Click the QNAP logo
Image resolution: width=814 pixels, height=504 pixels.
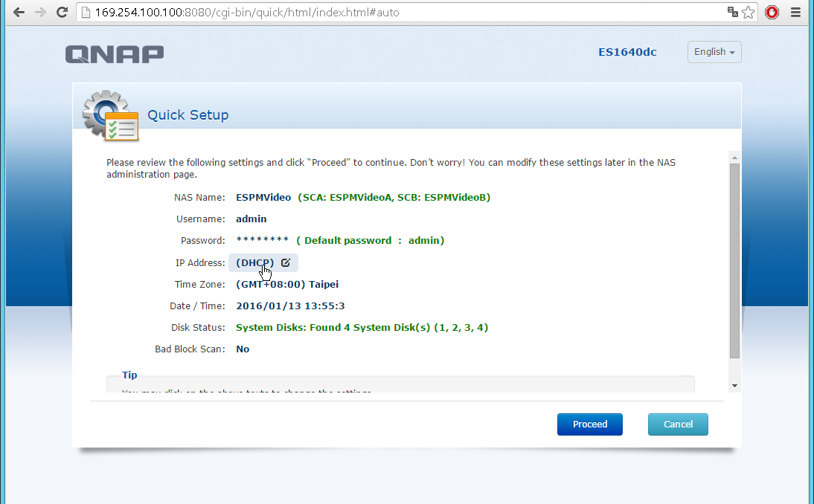(x=115, y=54)
